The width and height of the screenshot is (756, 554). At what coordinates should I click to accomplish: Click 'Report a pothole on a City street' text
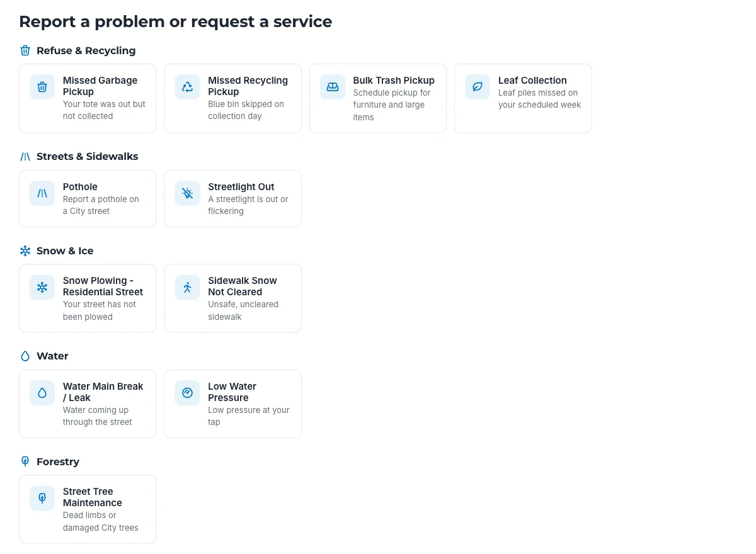pyautogui.click(x=101, y=205)
